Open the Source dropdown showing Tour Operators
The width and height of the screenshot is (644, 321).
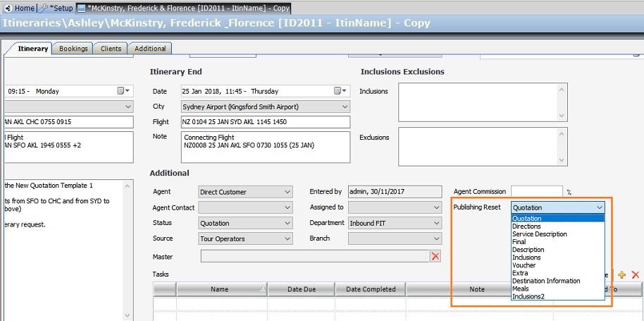[x=287, y=238]
